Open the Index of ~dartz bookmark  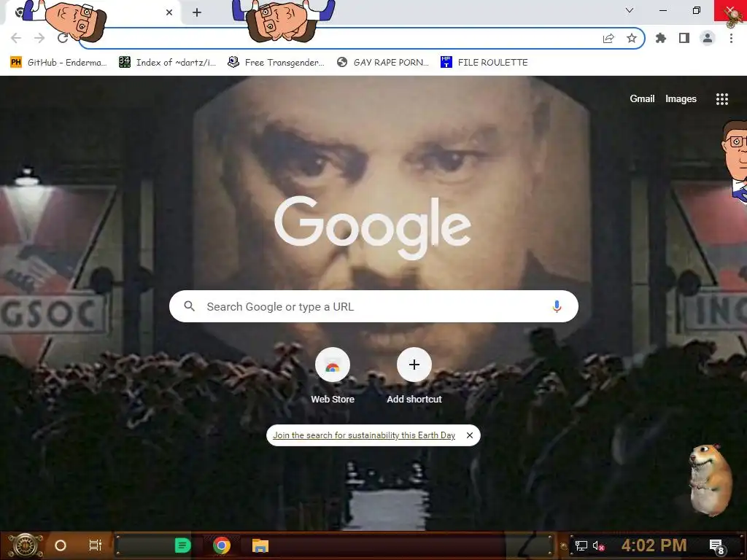tap(168, 63)
